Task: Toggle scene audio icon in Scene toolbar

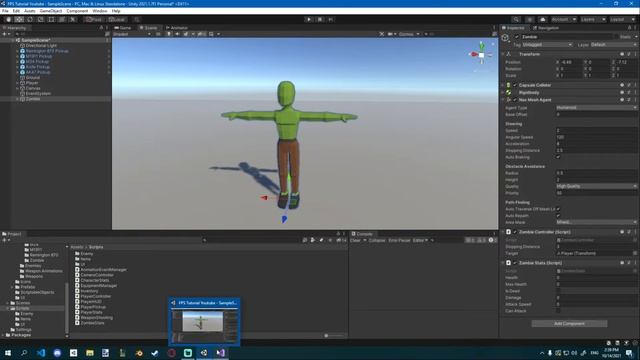Action: tap(177, 34)
